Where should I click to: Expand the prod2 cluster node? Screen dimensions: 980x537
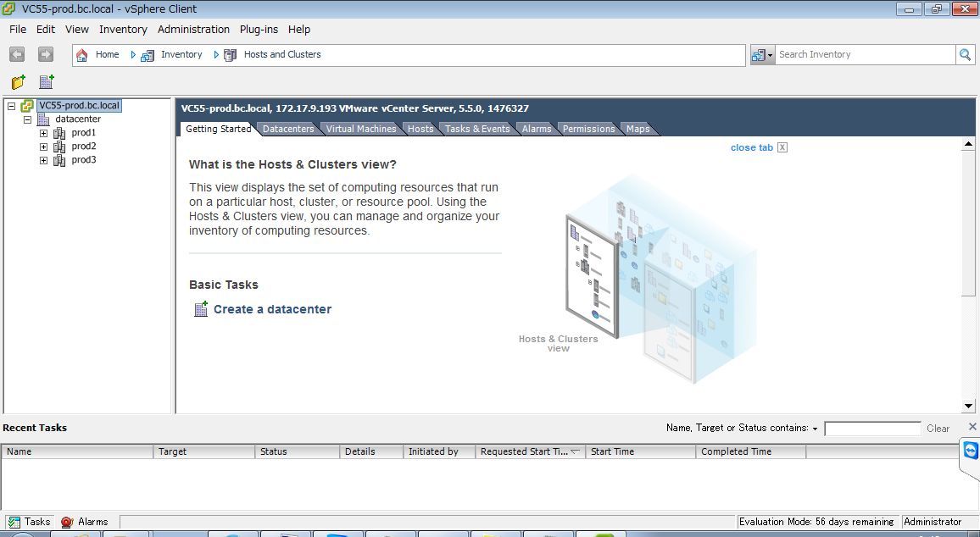pyautogui.click(x=44, y=147)
